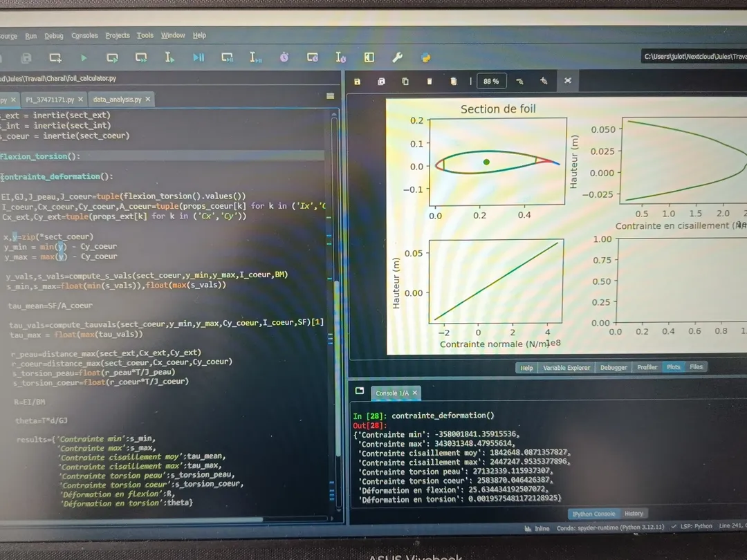Click the create new cell toolbar icon
The width and height of the screenshot is (747, 560).
coord(55,57)
